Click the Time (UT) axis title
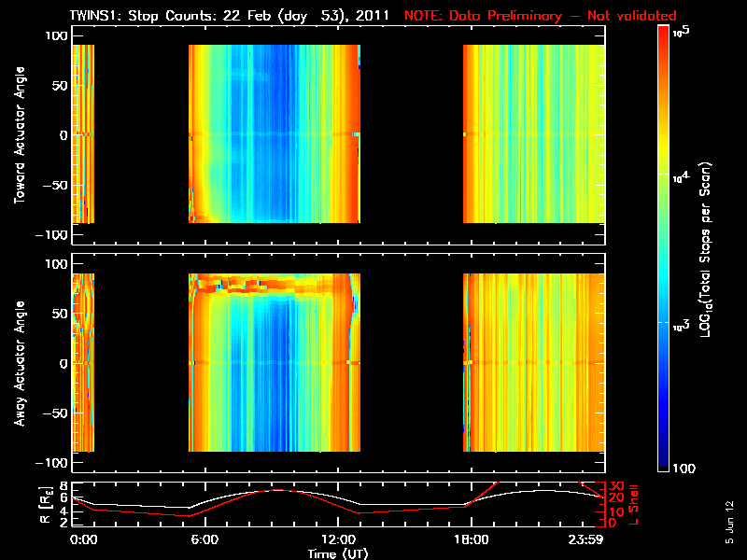Screen dimensions: 747x560 [338, 553]
